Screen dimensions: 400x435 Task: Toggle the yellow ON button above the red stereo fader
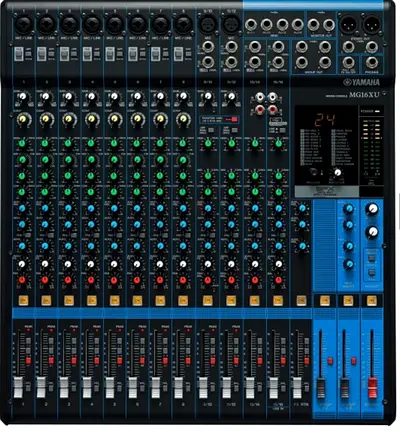coord(371,301)
